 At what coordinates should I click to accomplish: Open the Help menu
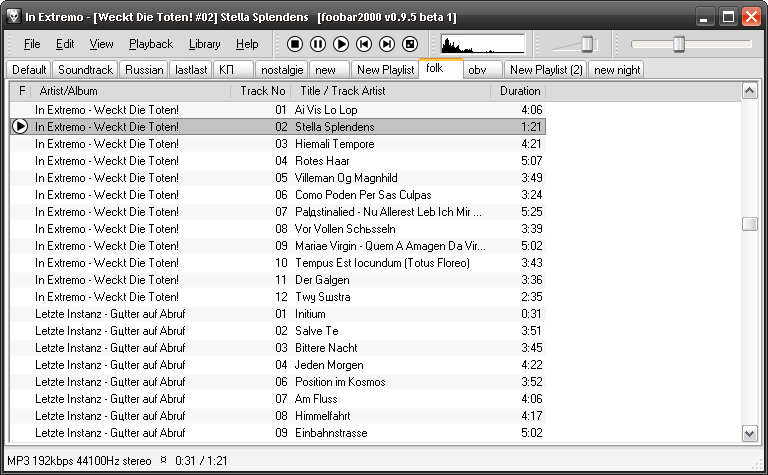coord(247,44)
